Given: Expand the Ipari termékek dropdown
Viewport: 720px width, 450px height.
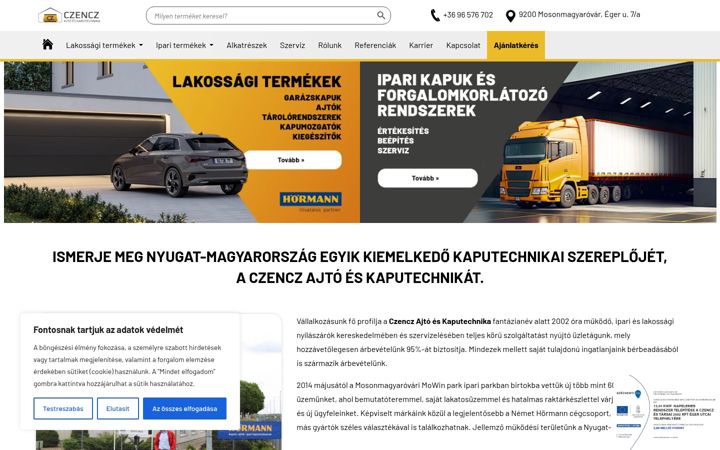Looking at the screenshot, I should [184, 45].
